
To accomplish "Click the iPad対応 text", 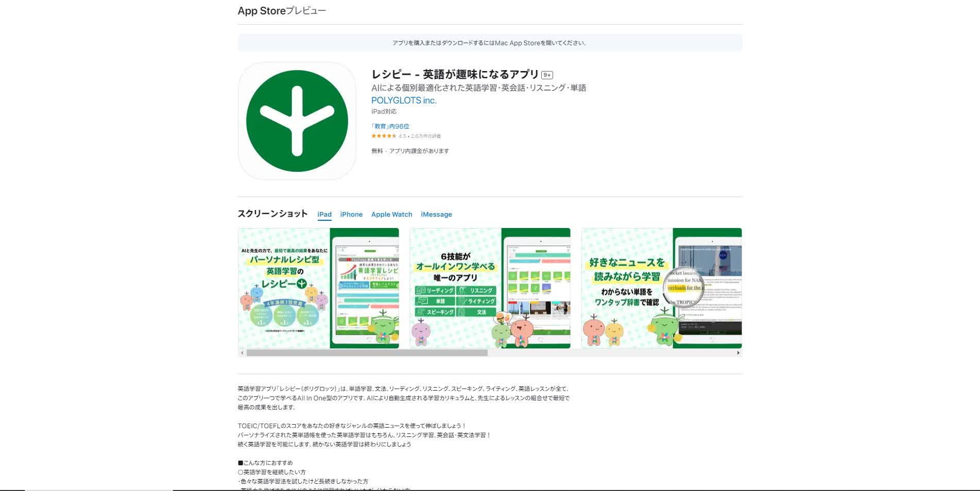I will pos(384,112).
